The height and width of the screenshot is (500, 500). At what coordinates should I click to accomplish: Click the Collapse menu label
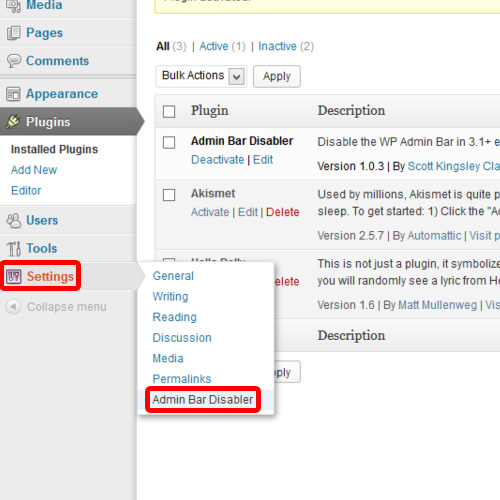67,307
